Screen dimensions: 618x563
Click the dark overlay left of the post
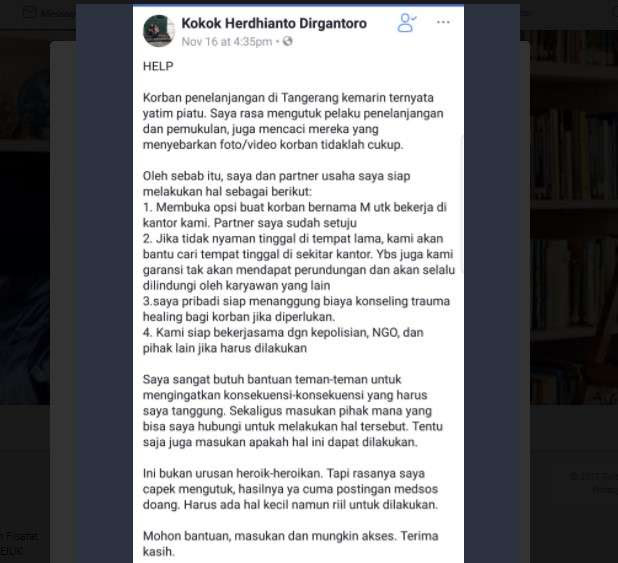[x=104, y=276]
